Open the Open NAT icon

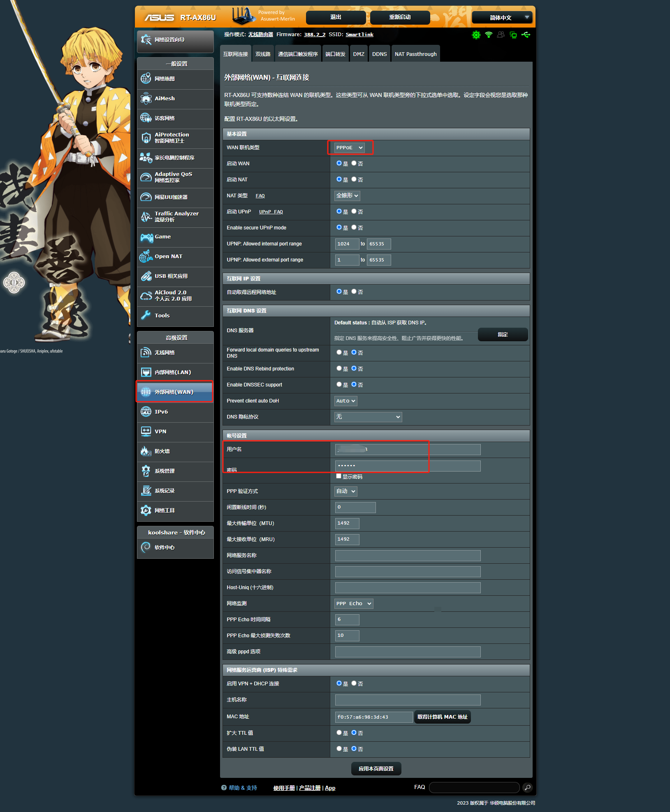point(146,257)
